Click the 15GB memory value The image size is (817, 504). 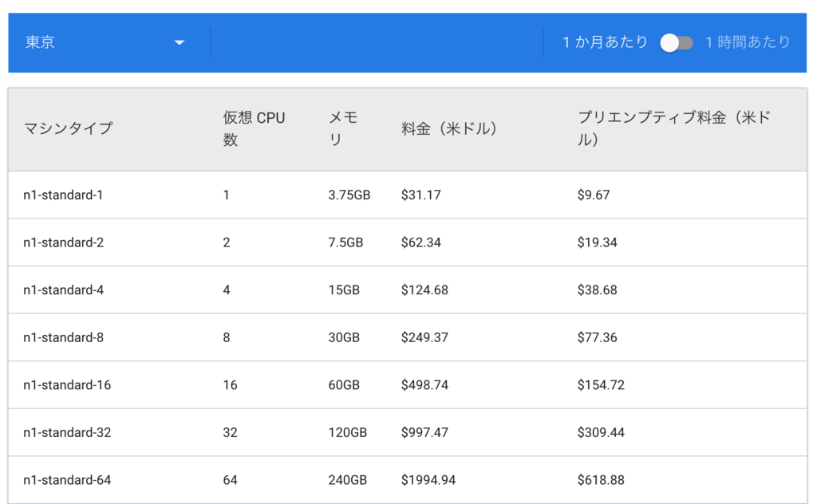[344, 290]
